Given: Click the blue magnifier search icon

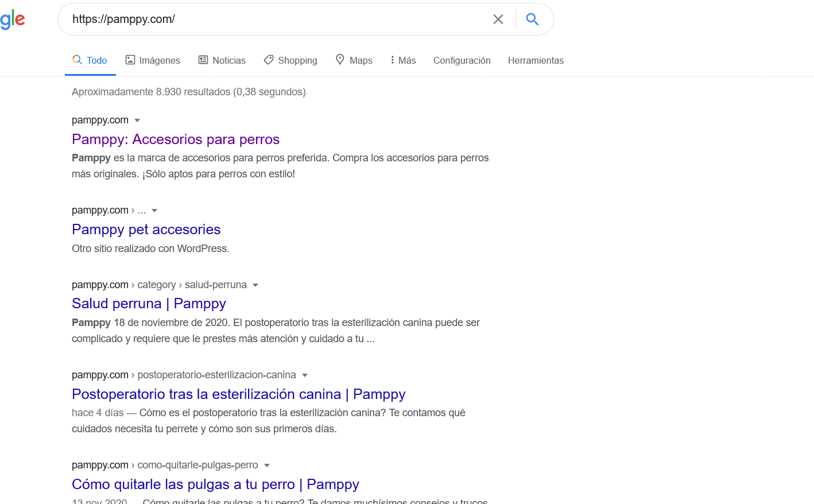Looking at the screenshot, I should pos(532,20).
